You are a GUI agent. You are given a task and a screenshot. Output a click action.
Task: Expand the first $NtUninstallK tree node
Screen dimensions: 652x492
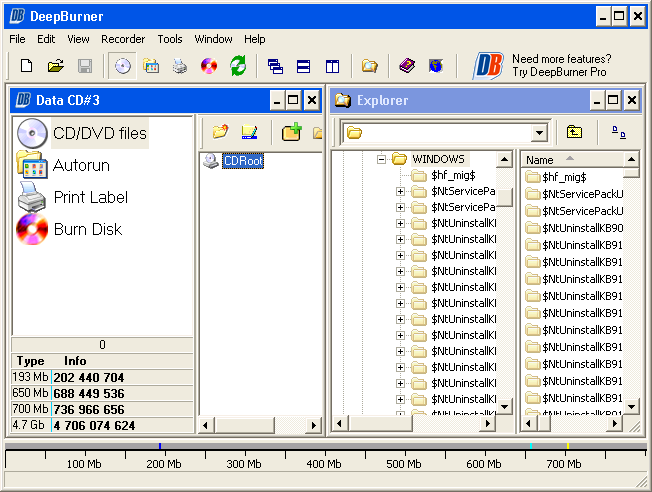(400, 223)
